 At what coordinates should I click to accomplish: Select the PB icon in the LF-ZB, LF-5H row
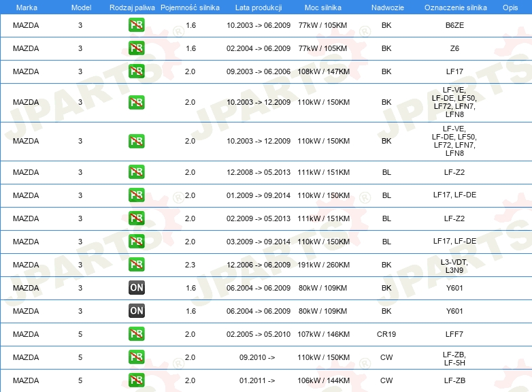[x=136, y=357]
